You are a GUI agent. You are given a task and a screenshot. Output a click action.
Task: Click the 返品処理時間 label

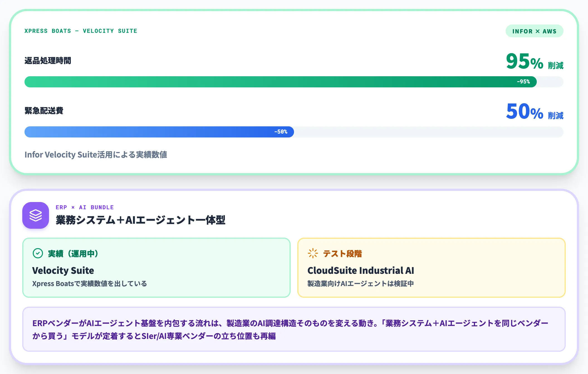(x=48, y=61)
